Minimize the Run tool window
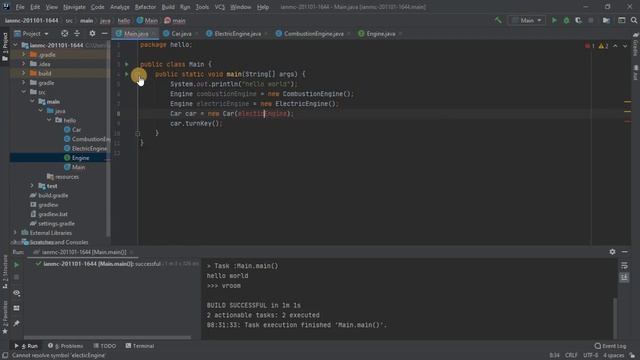640x360 pixels. pyautogui.click(x=624, y=252)
